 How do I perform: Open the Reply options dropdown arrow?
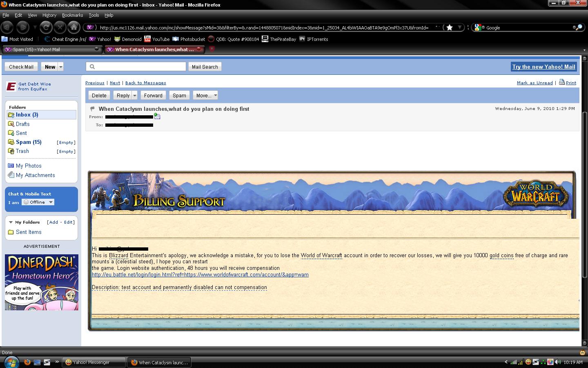coord(135,95)
